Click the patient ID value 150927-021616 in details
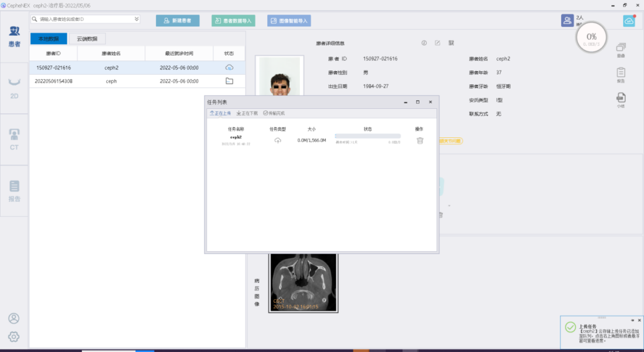Viewport: 644px width, 352px height. pos(380,59)
